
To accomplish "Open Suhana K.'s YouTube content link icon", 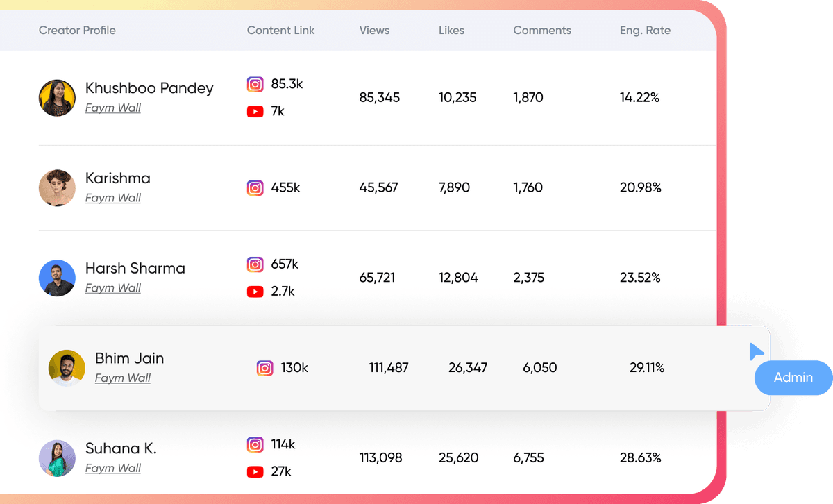I will click(x=255, y=472).
